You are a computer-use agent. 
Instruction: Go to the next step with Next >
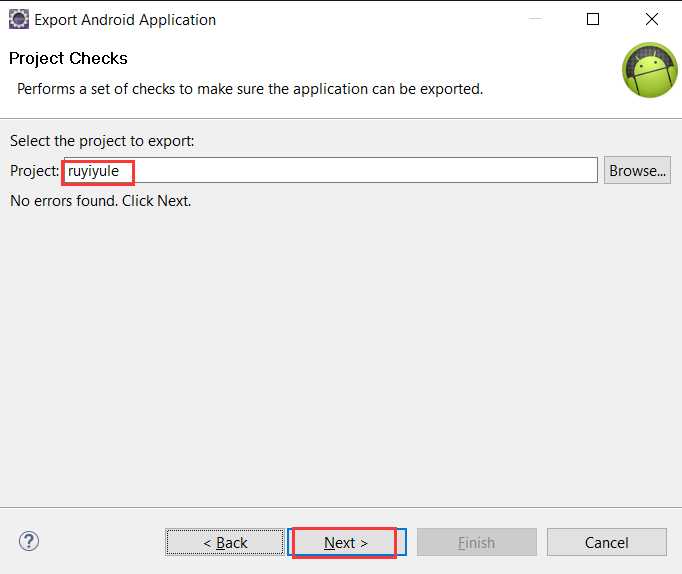(x=346, y=542)
